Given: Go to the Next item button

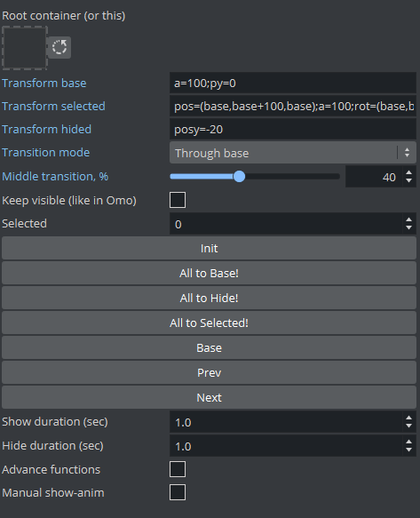Looking at the screenshot, I should click(209, 397).
